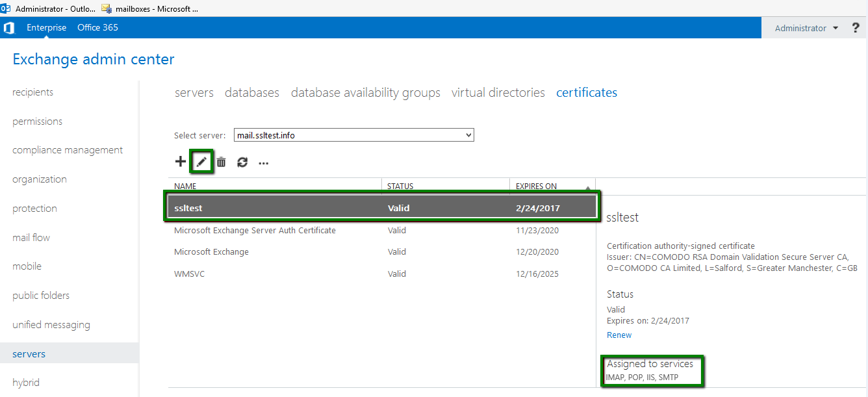Click the IMAP, POP, IIS, SMTP services text

641,378
